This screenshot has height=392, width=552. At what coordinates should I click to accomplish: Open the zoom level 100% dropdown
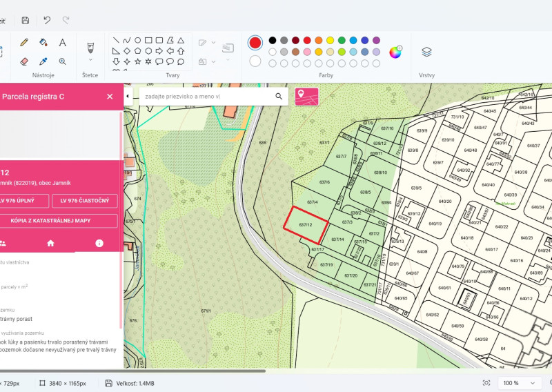coord(519,383)
